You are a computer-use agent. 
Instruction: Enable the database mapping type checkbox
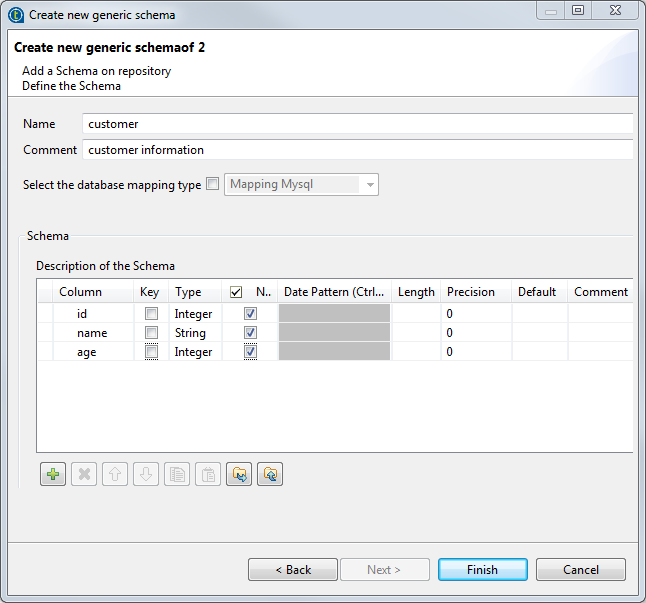click(x=212, y=185)
